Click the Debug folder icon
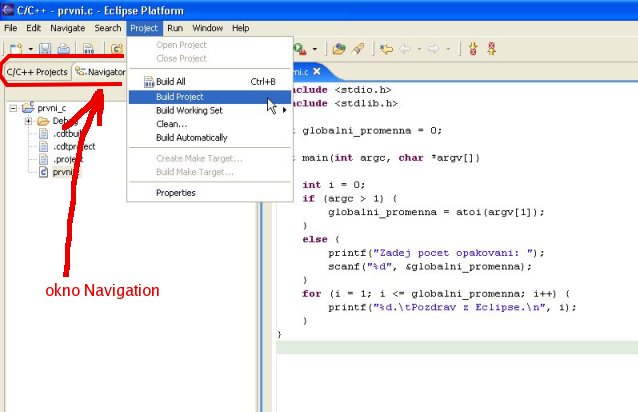Screen dimensions: 638x412 [43, 121]
